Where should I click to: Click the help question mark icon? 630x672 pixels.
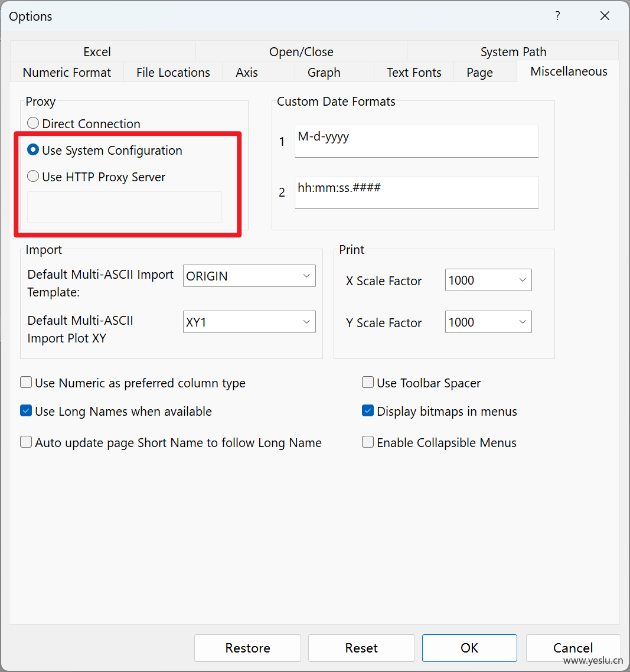coord(557,16)
